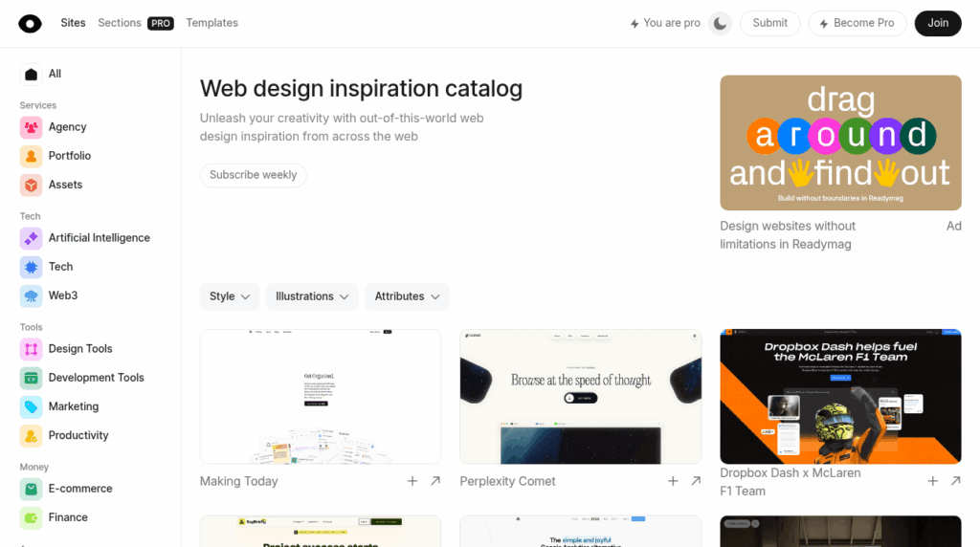Toggle dark mode with the moon icon
The image size is (980, 547).
[x=720, y=24]
